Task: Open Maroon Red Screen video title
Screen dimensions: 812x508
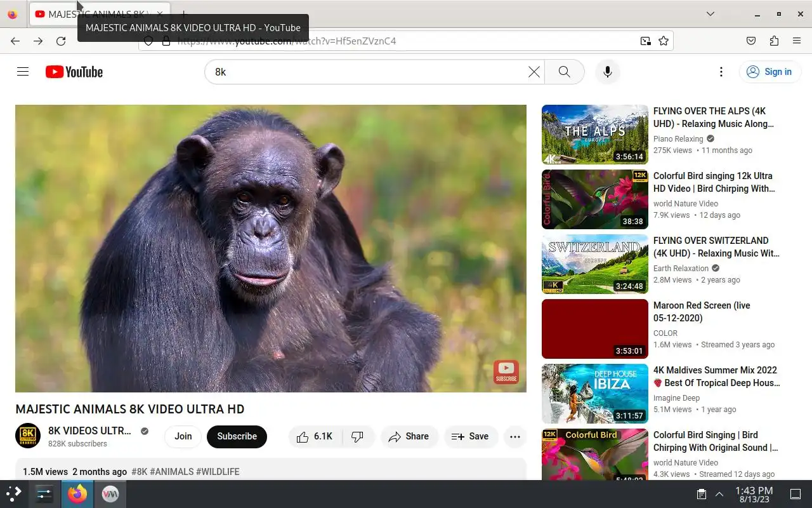Action: [x=702, y=312]
